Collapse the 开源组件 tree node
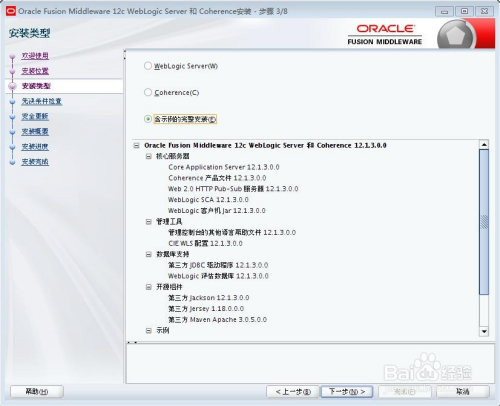 [149, 287]
